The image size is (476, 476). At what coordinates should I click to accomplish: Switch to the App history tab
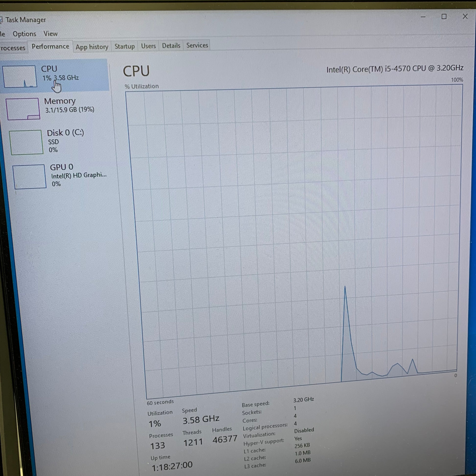click(92, 47)
